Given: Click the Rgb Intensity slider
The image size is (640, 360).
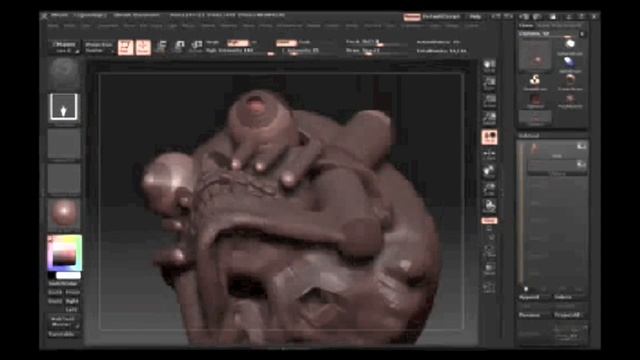Looking at the screenshot, I should 240,51.
